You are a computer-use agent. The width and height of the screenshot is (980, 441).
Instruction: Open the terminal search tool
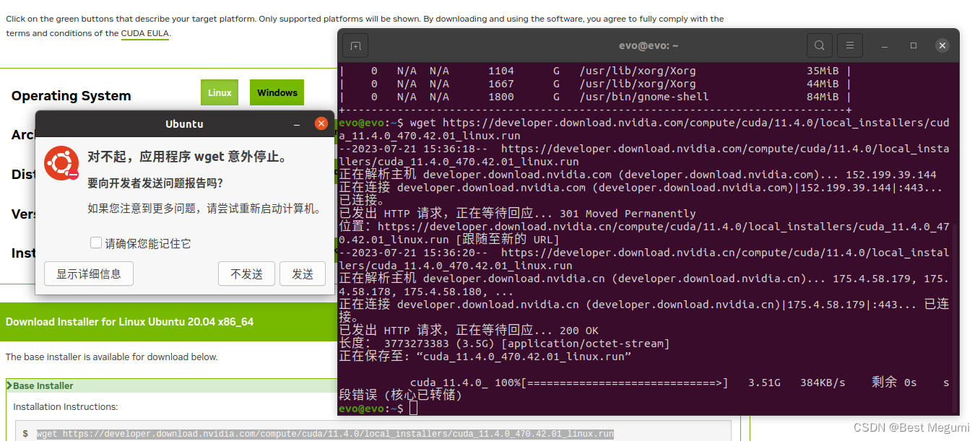click(819, 45)
